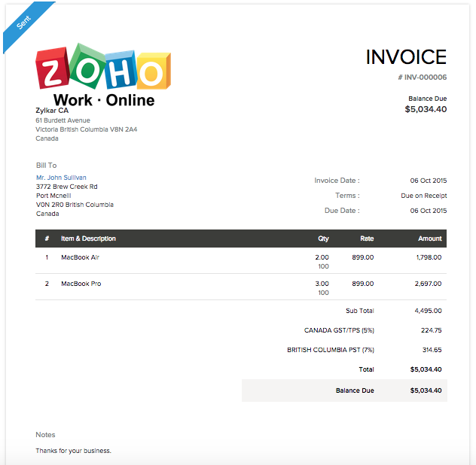Select the 61 Burdett Avenue address line

point(63,120)
